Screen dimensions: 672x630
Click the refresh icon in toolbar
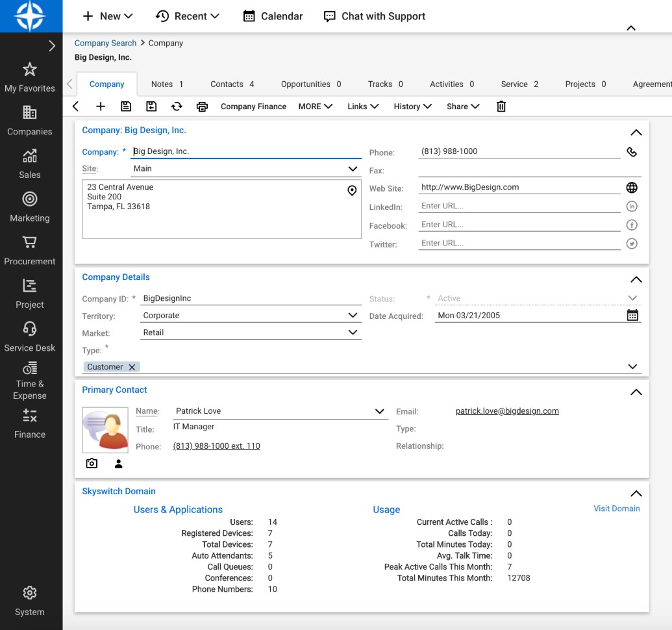[177, 107]
